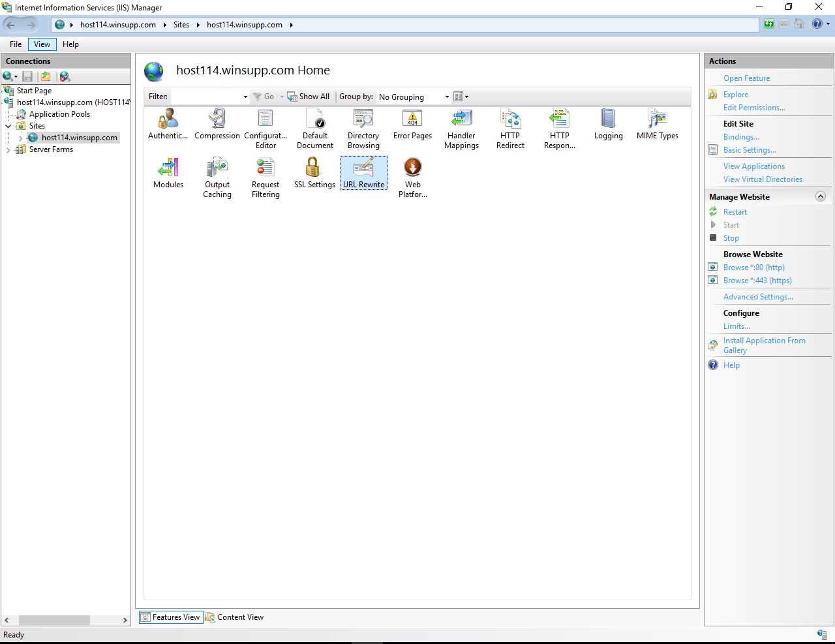The width and height of the screenshot is (835, 644).
Task: Click right arrow of Connections scrollbar
Action: (x=125, y=620)
